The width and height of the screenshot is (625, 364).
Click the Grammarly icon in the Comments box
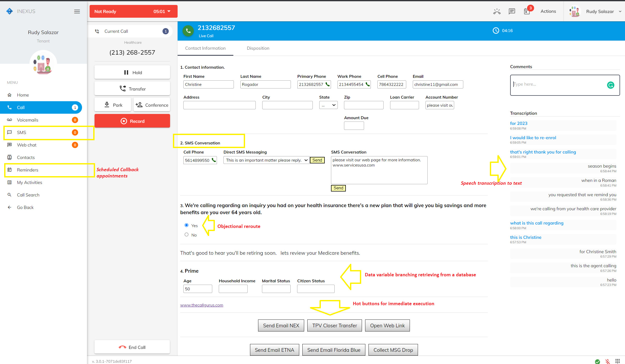click(x=611, y=85)
